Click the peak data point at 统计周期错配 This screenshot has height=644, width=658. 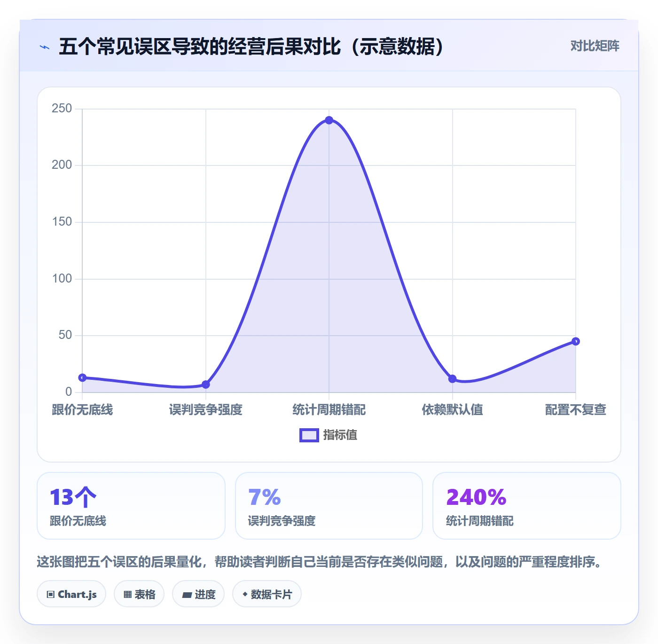click(x=329, y=120)
